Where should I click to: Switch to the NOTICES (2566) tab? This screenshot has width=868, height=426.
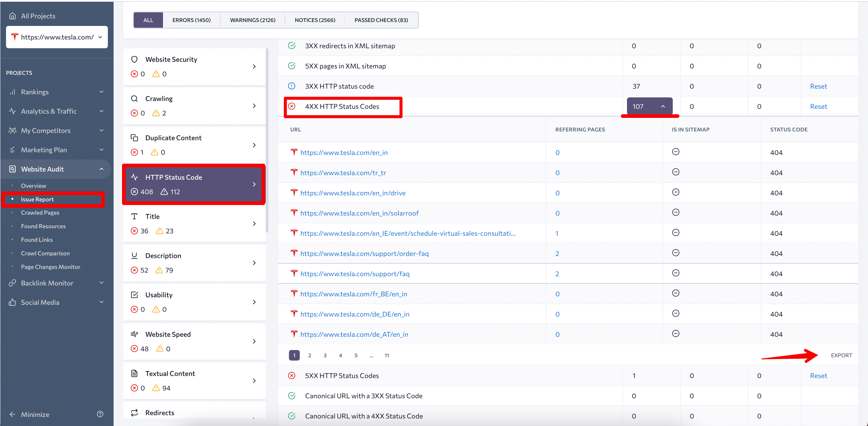315,20
